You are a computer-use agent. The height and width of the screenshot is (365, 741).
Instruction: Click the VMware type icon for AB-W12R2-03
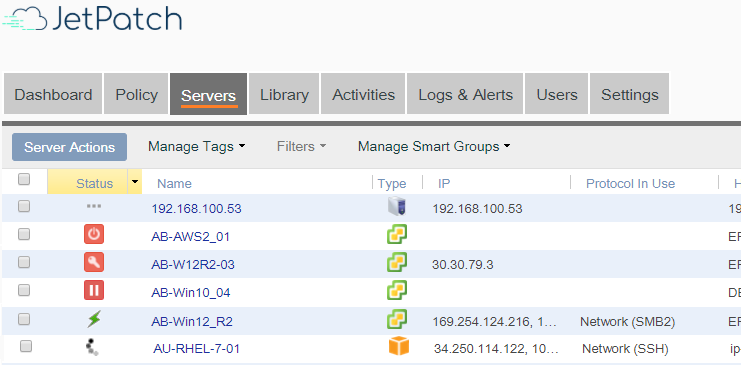pos(397,262)
